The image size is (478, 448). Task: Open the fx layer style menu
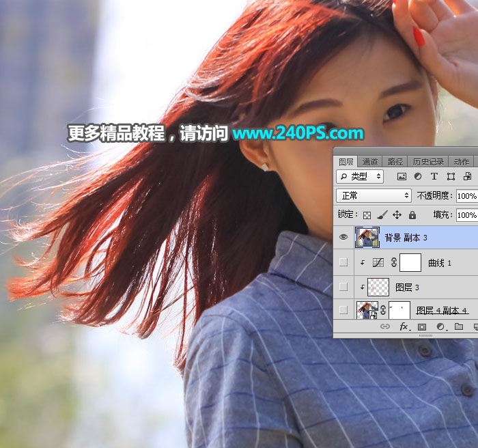[x=404, y=327]
